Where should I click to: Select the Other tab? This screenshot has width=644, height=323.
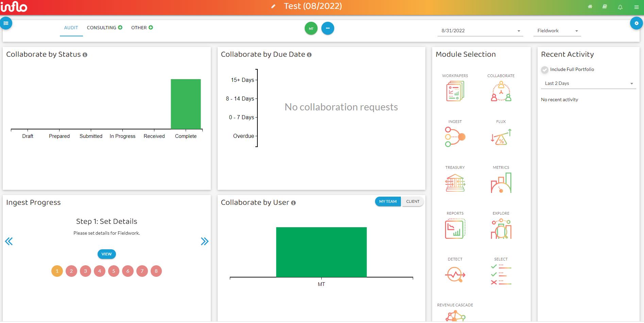[142, 28]
